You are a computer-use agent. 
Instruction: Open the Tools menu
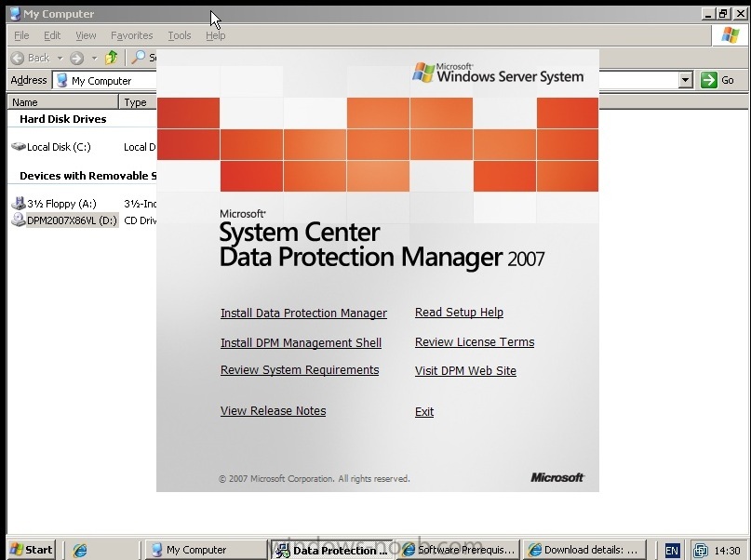pyautogui.click(x=180, y=35)
